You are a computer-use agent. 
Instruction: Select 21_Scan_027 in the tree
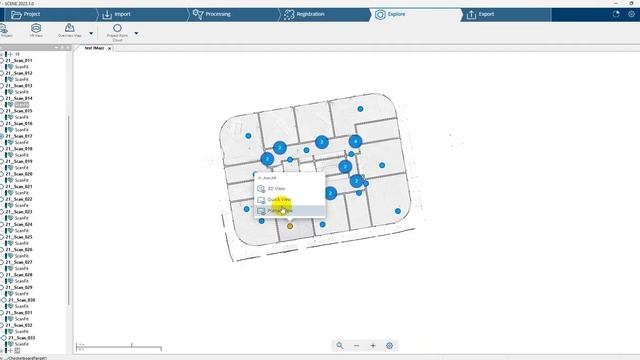[19, 262]
